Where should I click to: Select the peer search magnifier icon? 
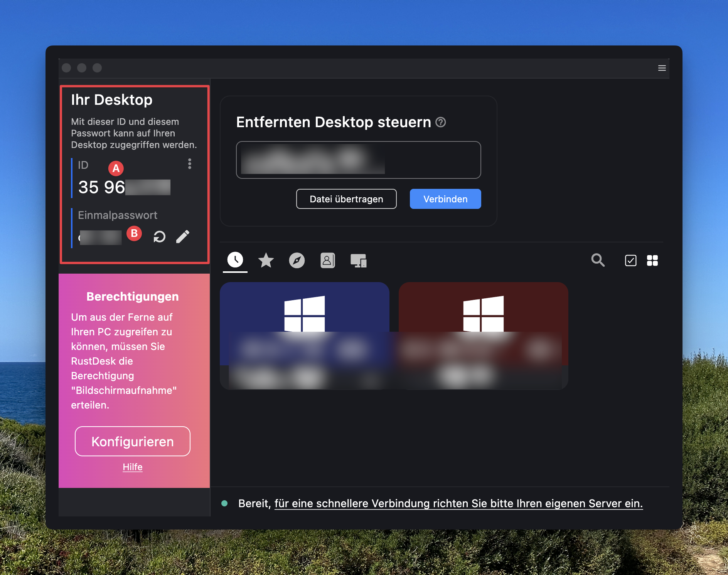coord(598,261)
